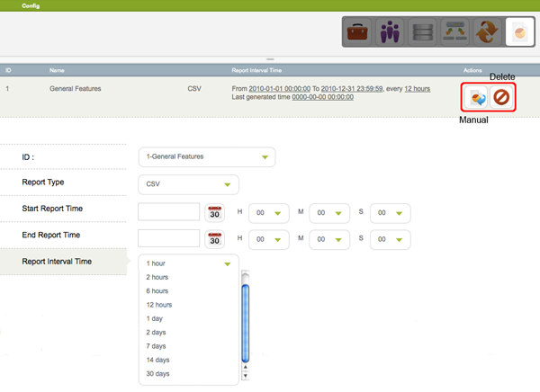Viewport: 540px width, 392px height.
Task: Open the network transfer arrows icon
Action: [x=454, y=32]
